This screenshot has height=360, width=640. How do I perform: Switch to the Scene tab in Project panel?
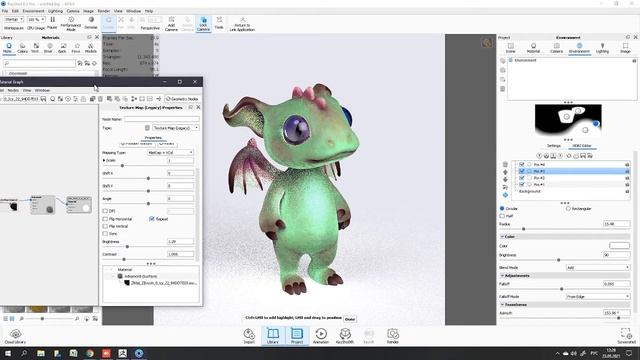[x=510, y=48]
